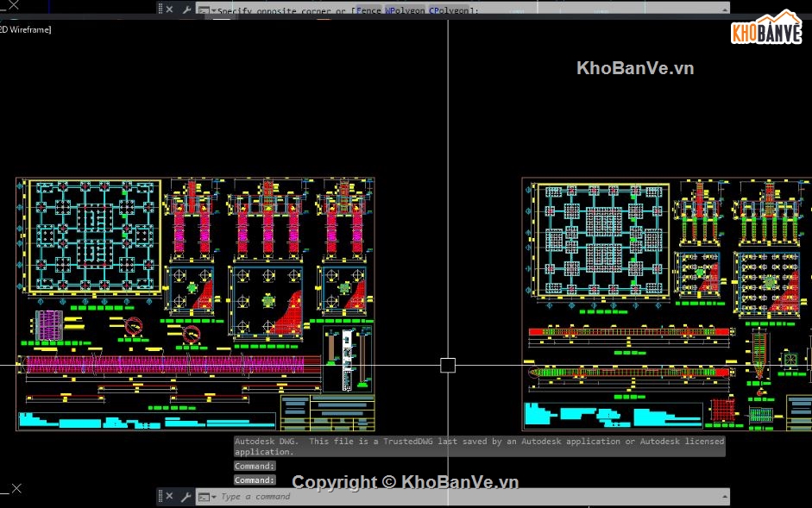Choose the CPolygon selection option
The width and height of the screenshot is (812, 508).
point(449,10)
